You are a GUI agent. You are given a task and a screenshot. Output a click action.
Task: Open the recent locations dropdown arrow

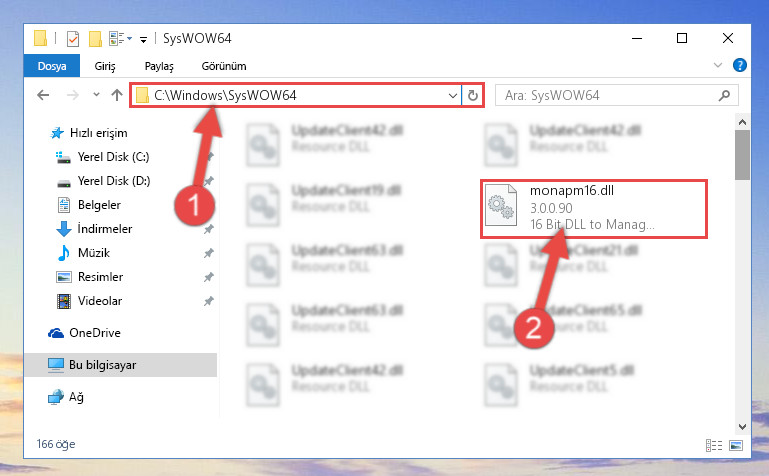pos(96,95)
